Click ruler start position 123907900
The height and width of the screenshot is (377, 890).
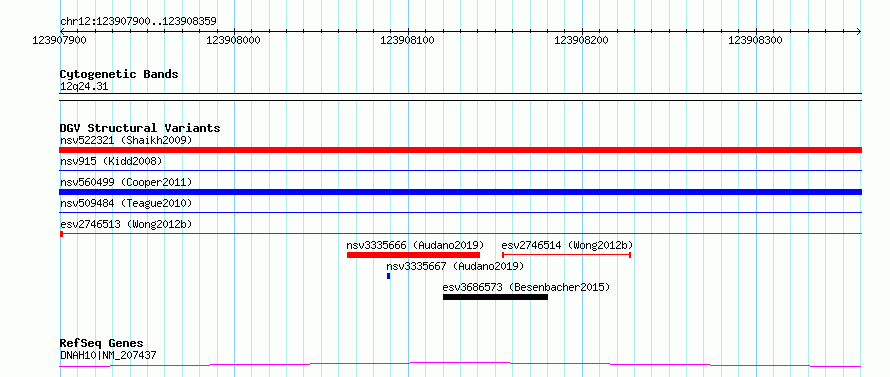coord(60,40)
